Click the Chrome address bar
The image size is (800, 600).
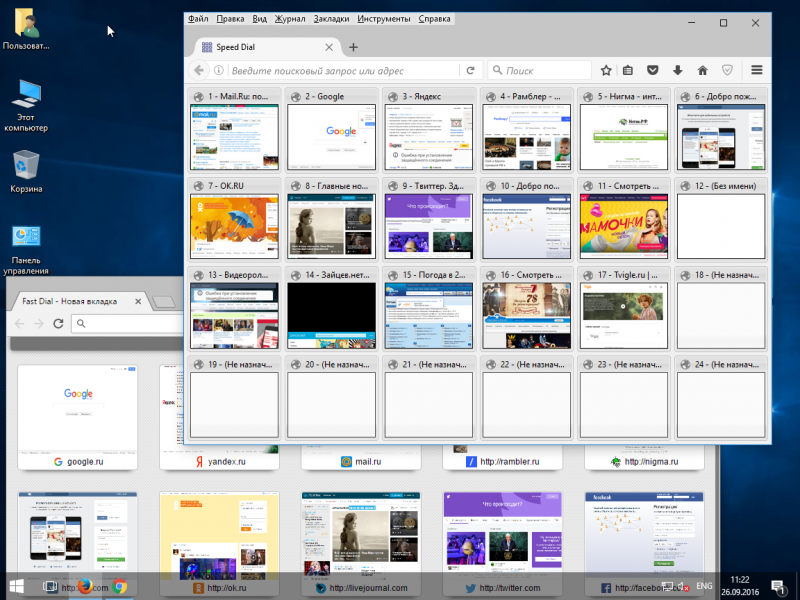[128, 323]
